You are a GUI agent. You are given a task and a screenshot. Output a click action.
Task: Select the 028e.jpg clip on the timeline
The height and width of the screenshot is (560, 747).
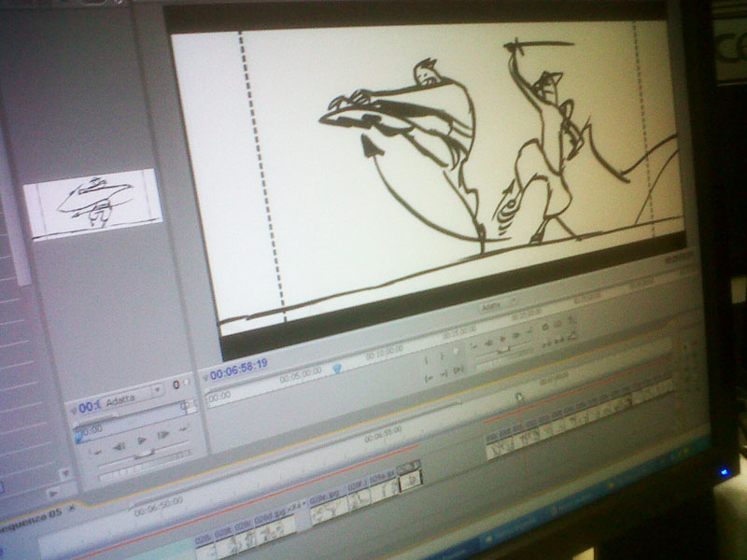coord(329,507)
